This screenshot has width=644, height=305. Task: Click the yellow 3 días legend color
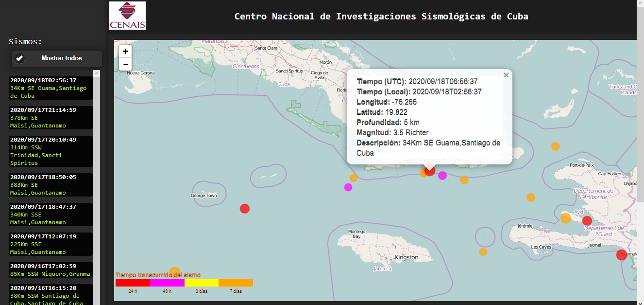pyautogui.click(x=202, y=283)
